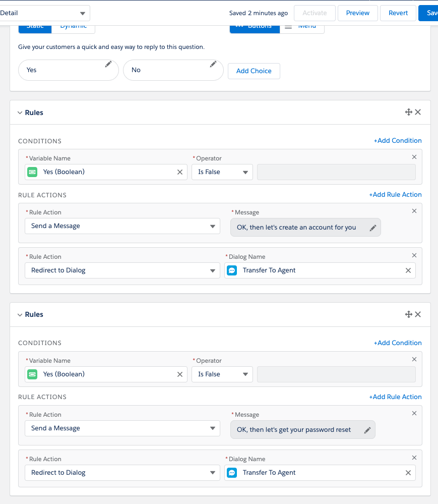This screenshot has width=438, height=504.
Task: Collapse the first Rules section chevron
Action: click(20, 113)
